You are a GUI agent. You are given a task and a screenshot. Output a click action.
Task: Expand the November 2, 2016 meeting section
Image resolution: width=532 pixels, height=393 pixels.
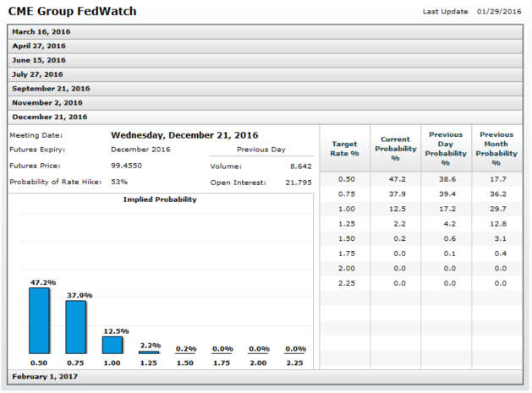click(265, 103)
